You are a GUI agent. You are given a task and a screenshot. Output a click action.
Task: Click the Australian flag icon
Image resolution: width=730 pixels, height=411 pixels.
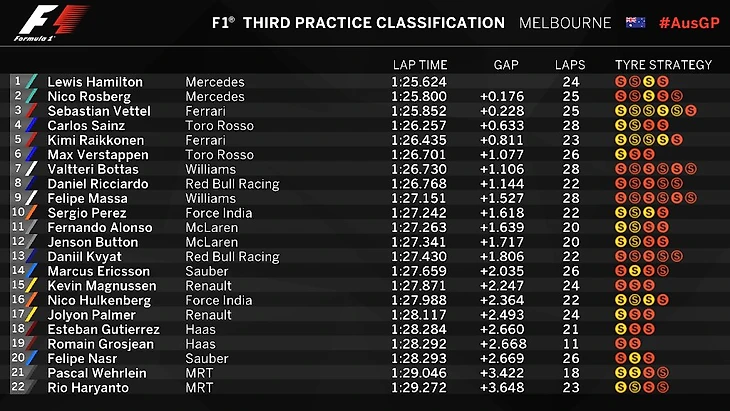pyautogui.click(x=635, y=22)
